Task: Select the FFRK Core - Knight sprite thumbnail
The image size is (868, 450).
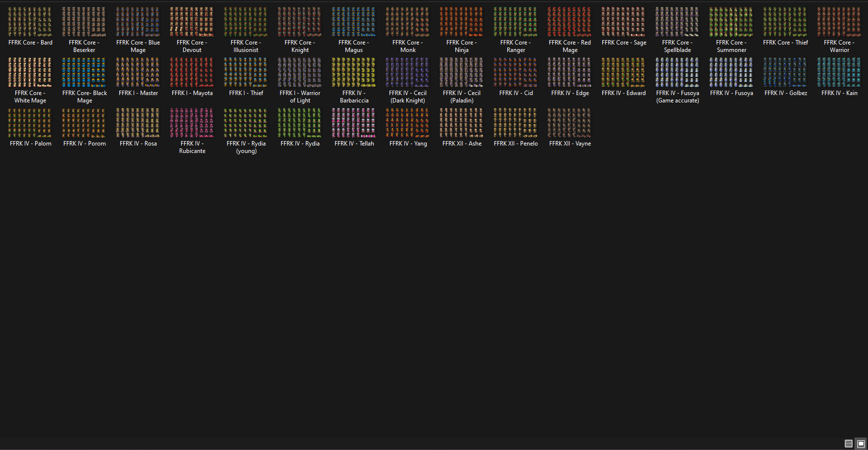Action: click(300, 22)
